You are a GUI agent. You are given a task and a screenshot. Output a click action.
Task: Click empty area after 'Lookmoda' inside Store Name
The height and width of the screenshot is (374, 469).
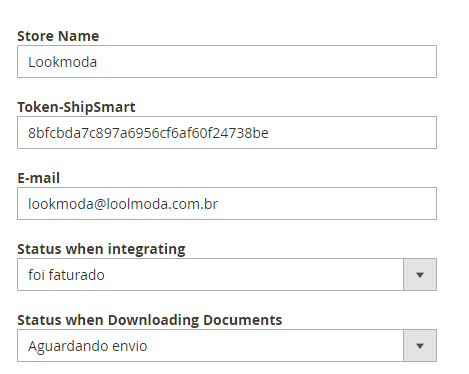pyautogui.click(x=267, y=62)
